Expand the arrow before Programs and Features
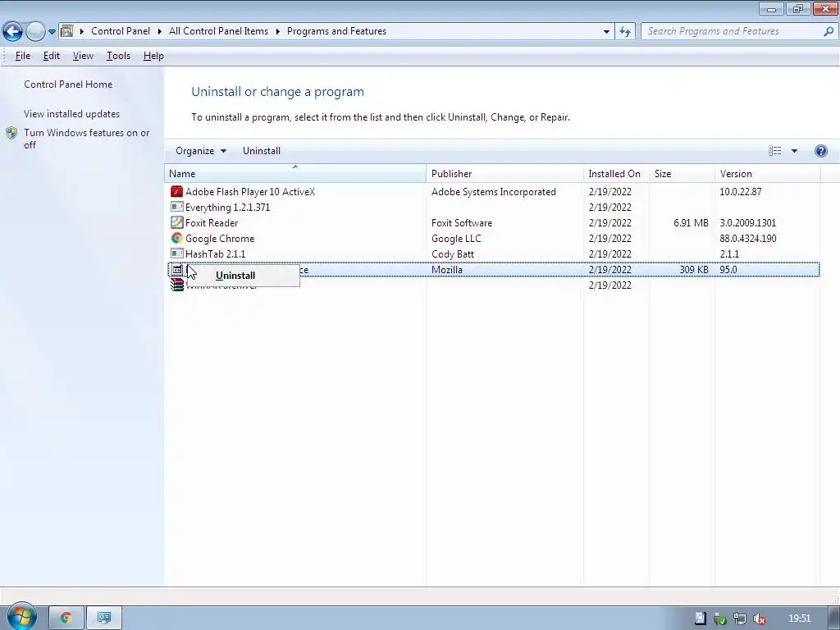The width and height of the screenshot is (840, 630). (x=278, y=31)
